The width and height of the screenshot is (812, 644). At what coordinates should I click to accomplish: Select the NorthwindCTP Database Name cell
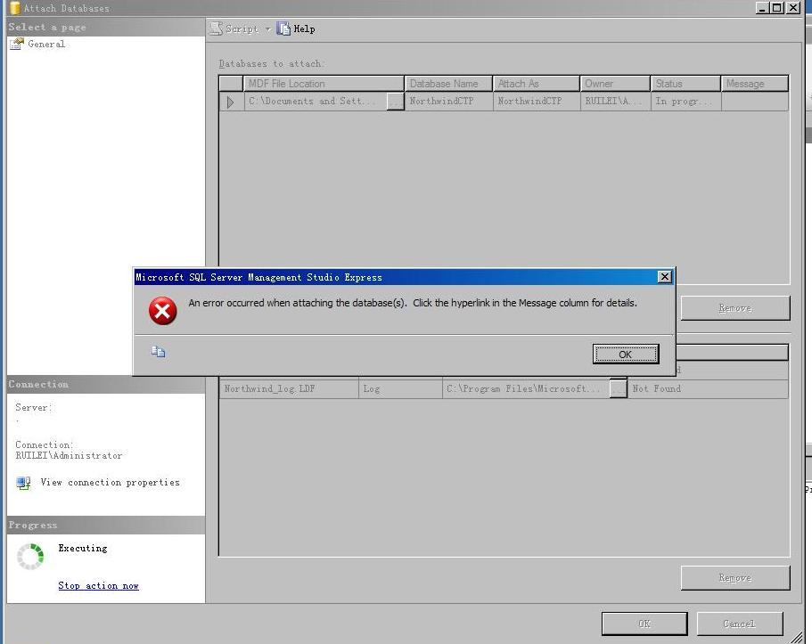tap(448, 102)
